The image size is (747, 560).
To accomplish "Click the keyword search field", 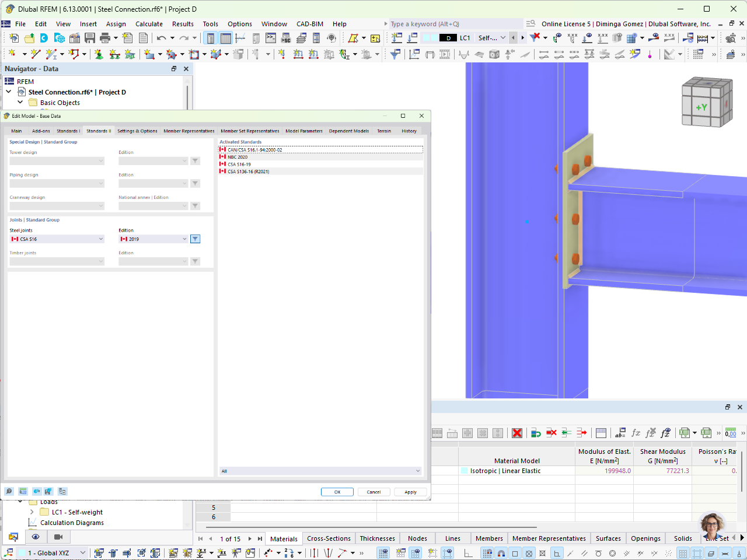I will coord(455,24).
